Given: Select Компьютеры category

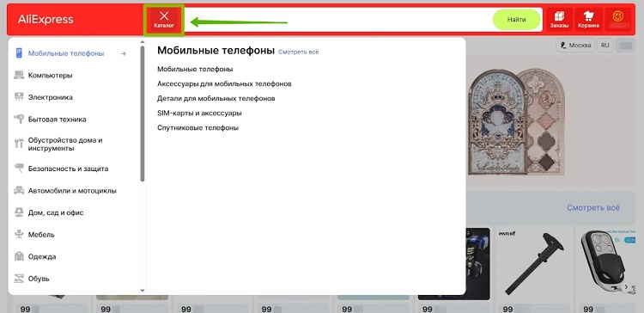Looking at the screenshot, I should (50, 76).
